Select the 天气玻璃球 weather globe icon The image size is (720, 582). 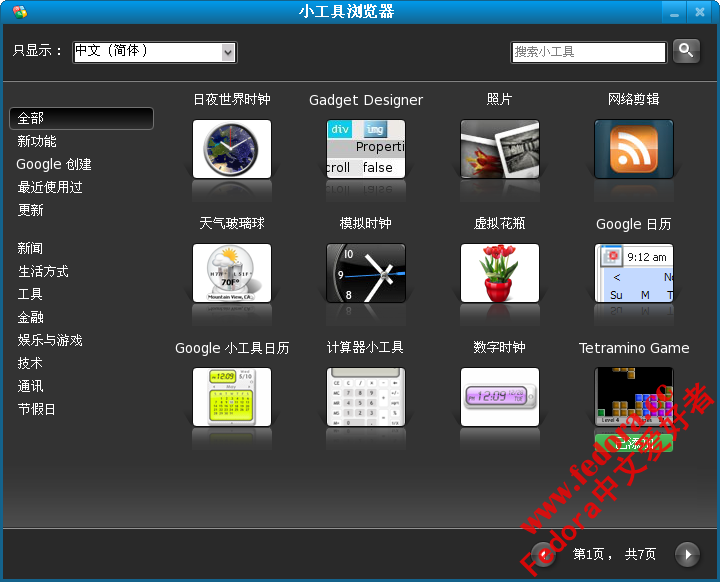pos(232,273)
